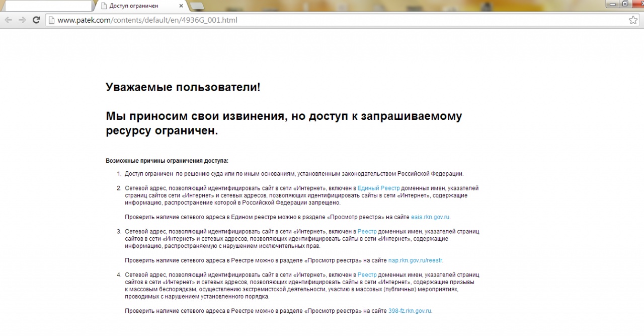Click the page info icon in address bar
The width and height of the screenshot is (644, 336).
(x=51, y=20)
